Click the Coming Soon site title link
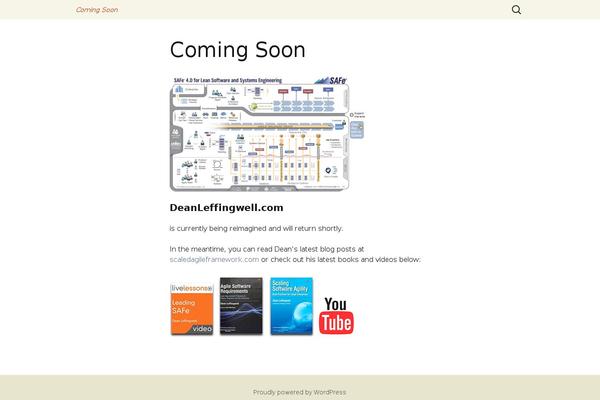Screen dimensions: 600x400 [x=97, y=10]
